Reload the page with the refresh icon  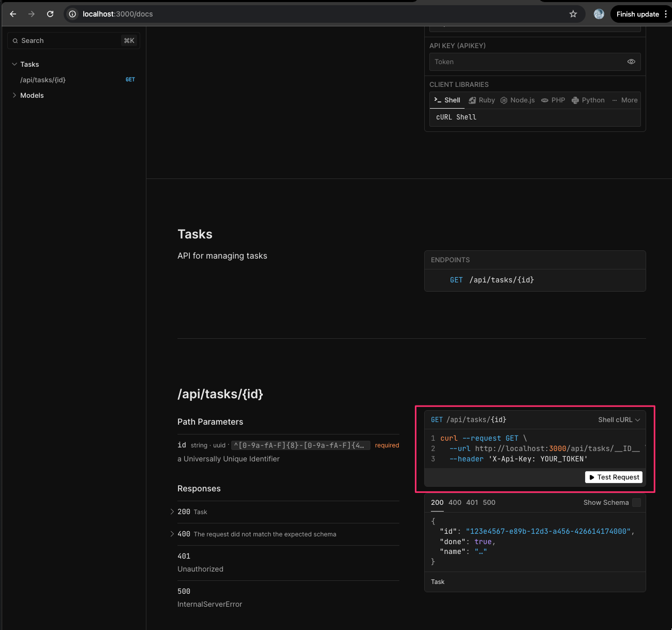50,14
